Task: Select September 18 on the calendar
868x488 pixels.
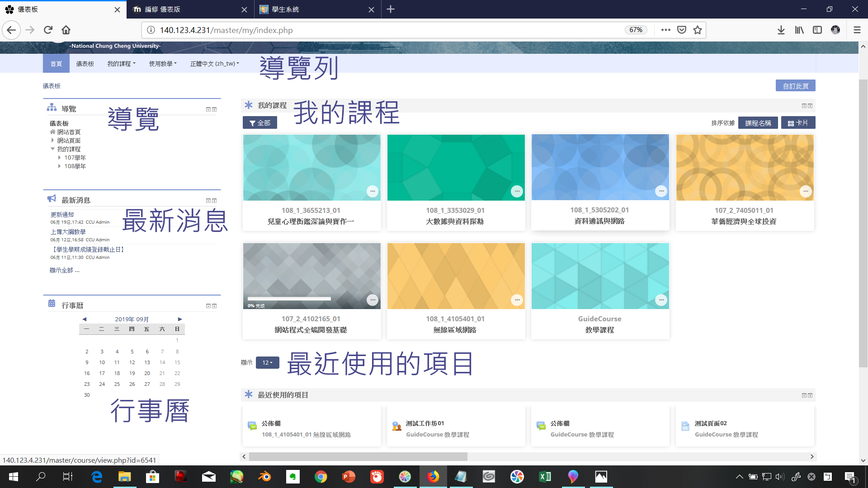Action: tap(117, 373)
